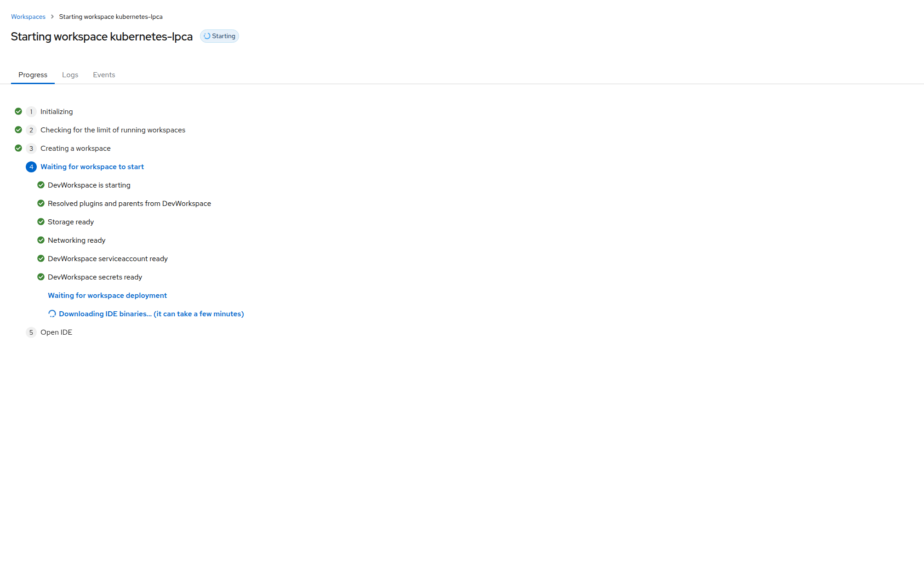Click the check icon for DevWorkspace is starting

click(41, 185)
